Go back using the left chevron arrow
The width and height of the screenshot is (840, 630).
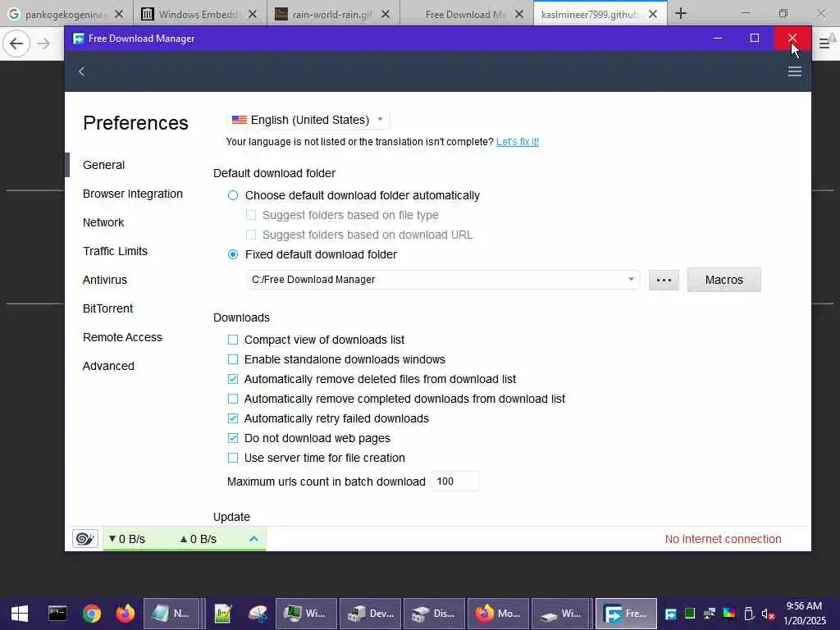coord(81,71)
